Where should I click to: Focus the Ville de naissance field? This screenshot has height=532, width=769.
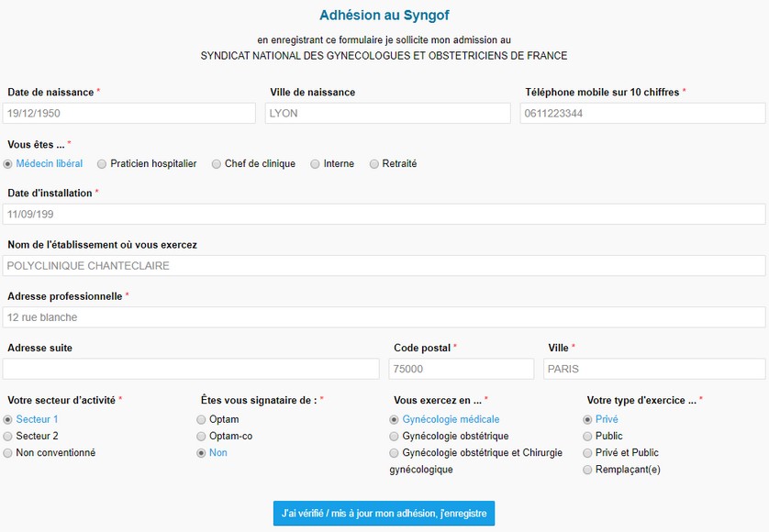click(388, 113)
